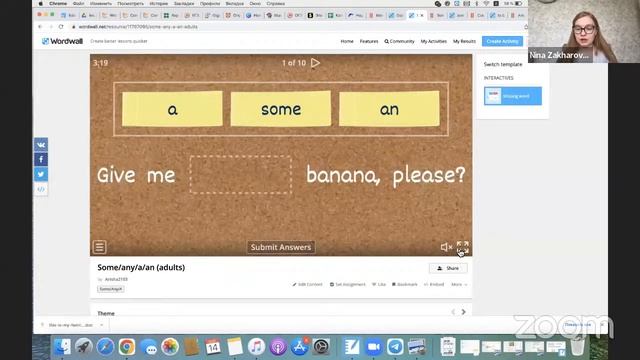Unmute the game sound
The image size is (640, 360).
click(446, 247)
